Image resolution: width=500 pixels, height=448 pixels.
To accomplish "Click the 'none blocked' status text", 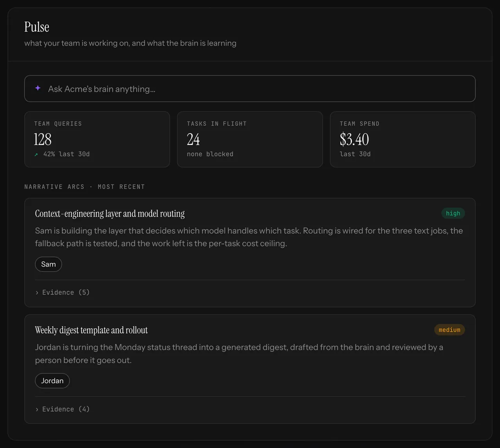I will pyautogui.click(x=210, y=154).
